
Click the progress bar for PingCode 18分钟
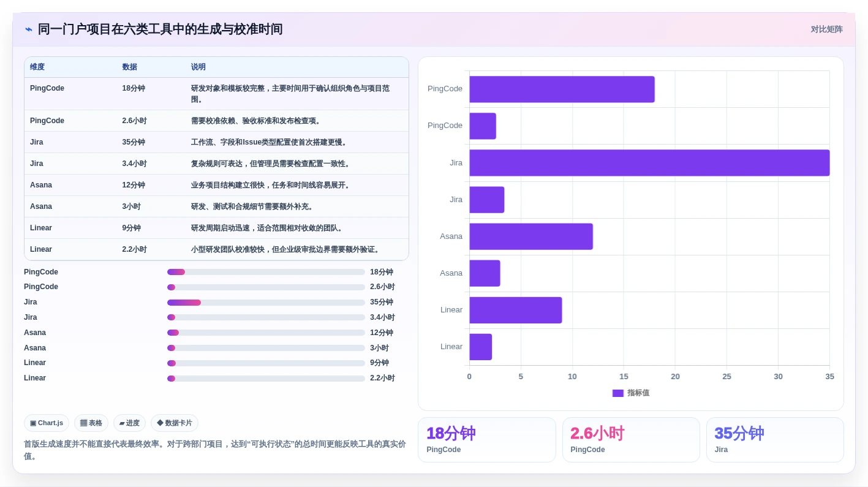266,272
